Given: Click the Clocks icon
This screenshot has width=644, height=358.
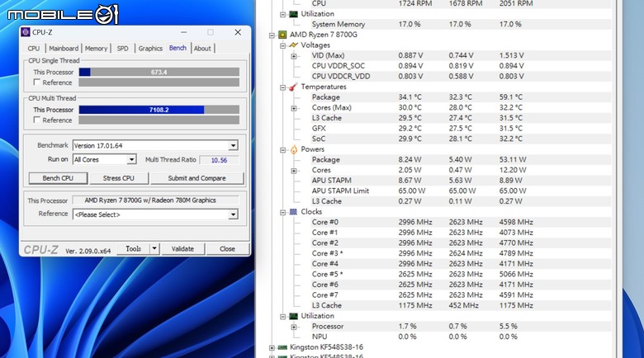Looking at the screenshot, I should coord(293,212).
